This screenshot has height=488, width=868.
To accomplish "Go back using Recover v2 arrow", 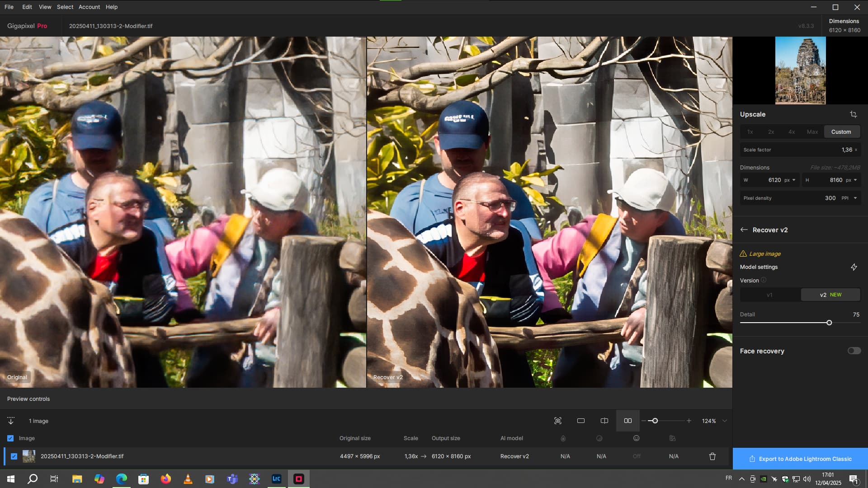I will (x=744, y=230).
